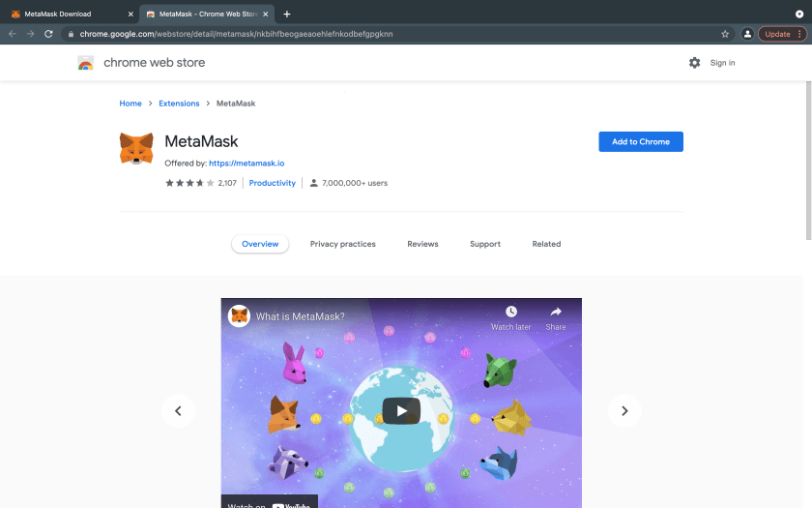Play the What is MetaMask video

tap(401, 410)
